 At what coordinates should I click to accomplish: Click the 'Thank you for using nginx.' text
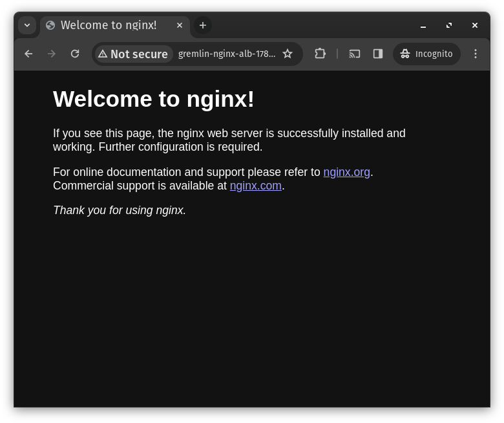pyautogui.click(x=120, y=210)
